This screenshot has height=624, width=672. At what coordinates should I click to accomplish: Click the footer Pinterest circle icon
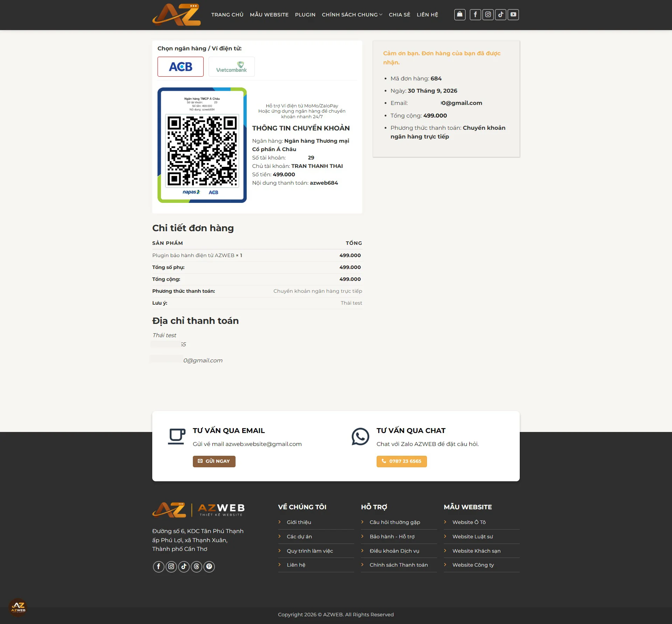point(209,566)
